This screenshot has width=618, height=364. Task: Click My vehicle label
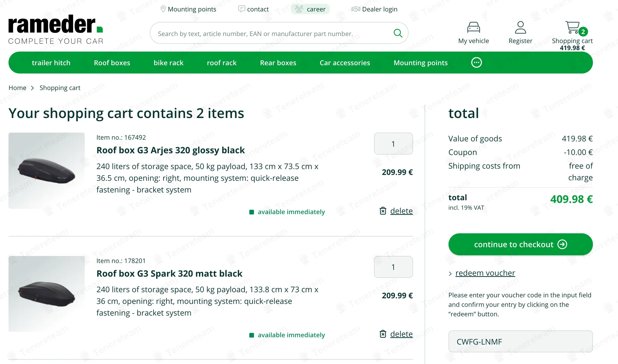(473, 41)
